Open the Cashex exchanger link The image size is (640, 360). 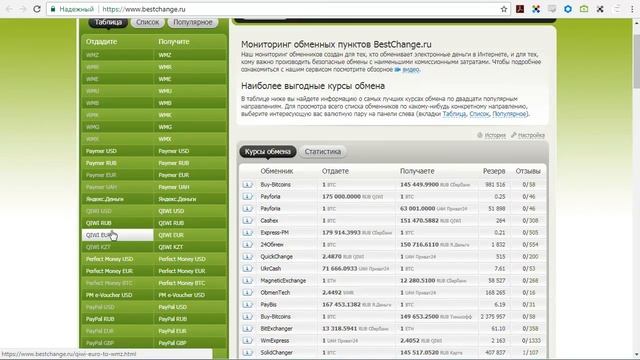click(x=269, y=220)
